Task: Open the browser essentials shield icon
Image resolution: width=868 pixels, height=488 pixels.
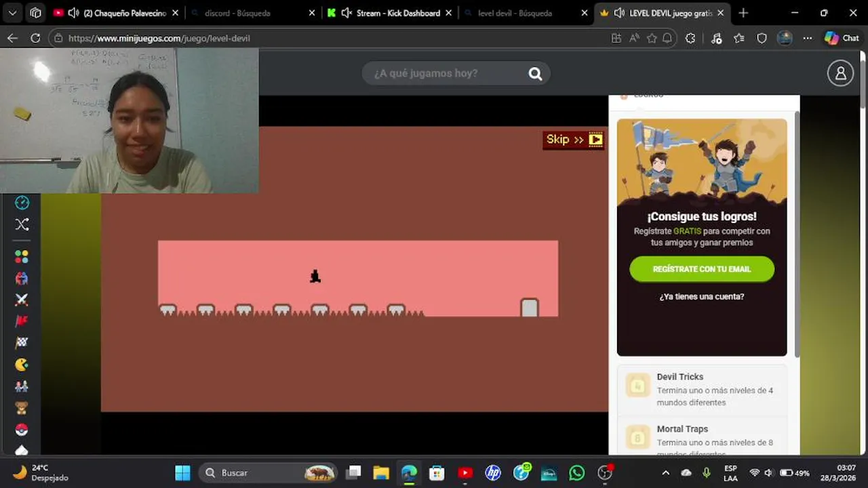Action: point(762,39)
